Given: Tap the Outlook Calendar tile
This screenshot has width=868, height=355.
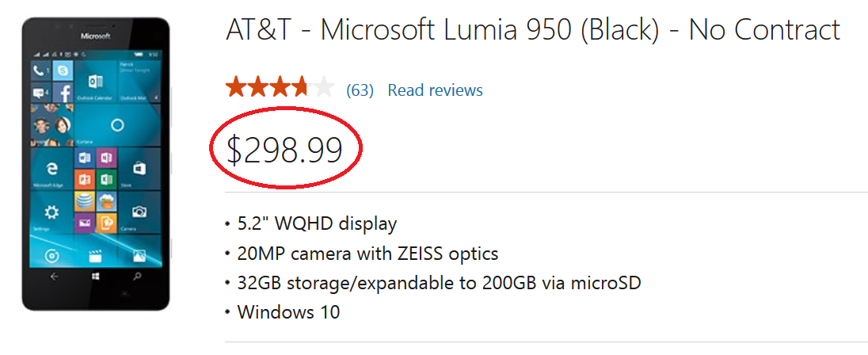Looking at the screenshot, I should pos(96,83).
